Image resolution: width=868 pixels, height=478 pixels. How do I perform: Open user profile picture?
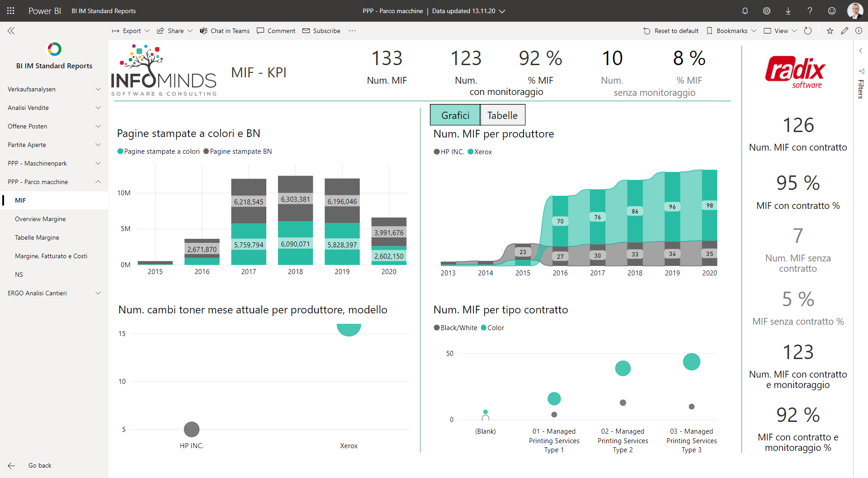pyautogui.click(x=854, y=11)
